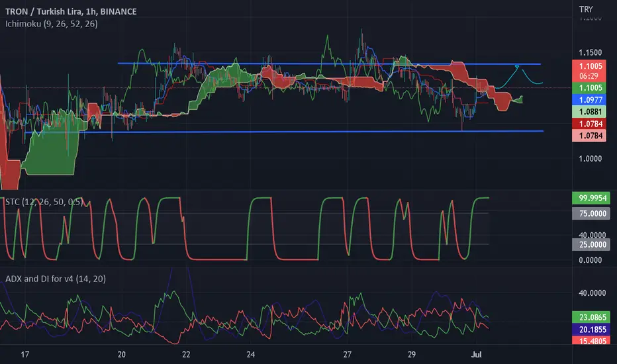Click the green 23.0865 ADX value label
This screenshot has width=617, height=364.
point(591,317)
